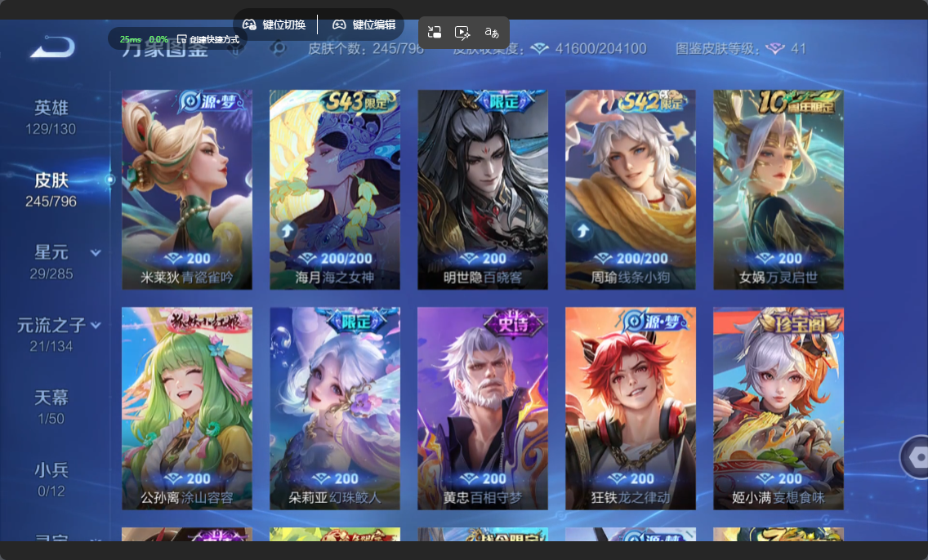Expand the chevron next to 星元
The image size is (928, 560).
pyautogui.click(x=96, y=253)
